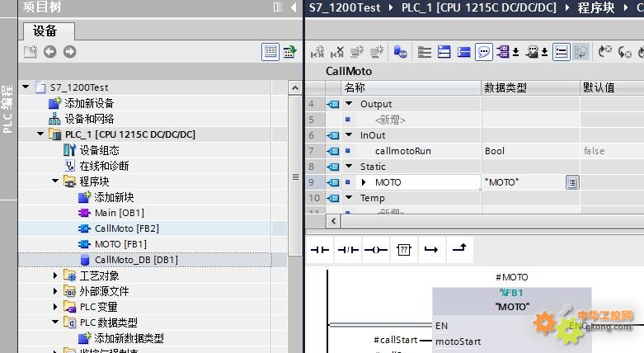Screen dimensions: 644x353
Task: Collapse the 程序块 folder
Action: [x=55, y=181]
